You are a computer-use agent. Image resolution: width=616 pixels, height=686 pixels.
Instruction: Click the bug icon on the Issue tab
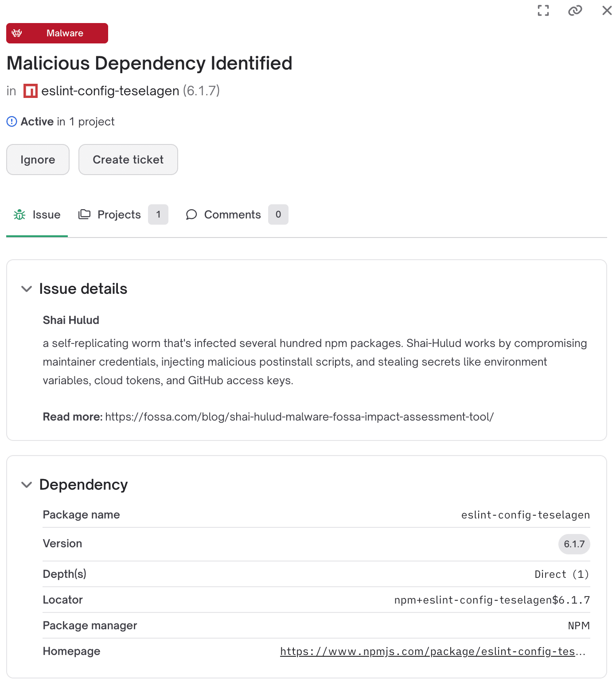click(19, 214)
